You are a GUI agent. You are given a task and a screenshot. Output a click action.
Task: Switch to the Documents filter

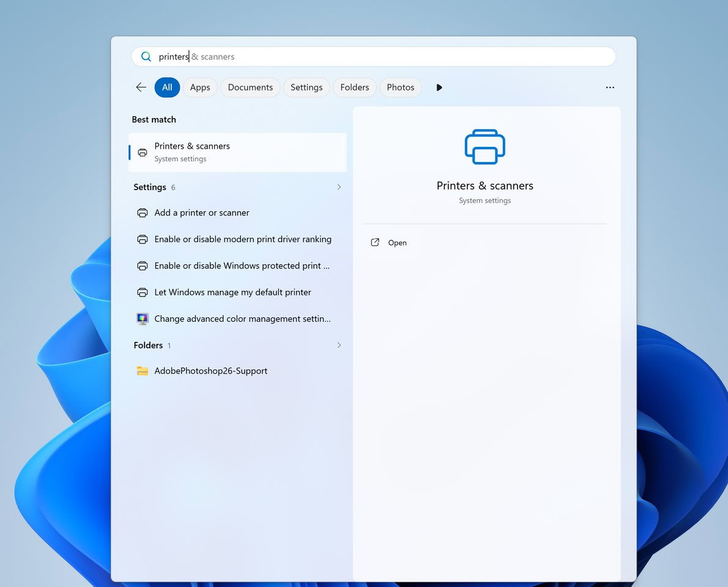250,87
